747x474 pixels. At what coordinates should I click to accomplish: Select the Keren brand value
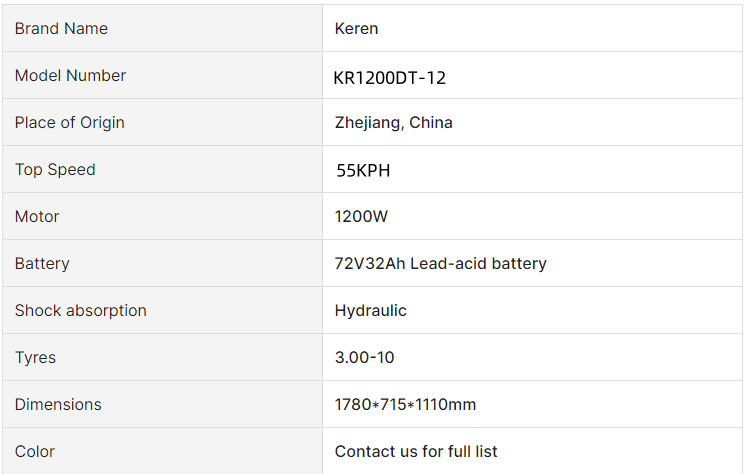(356, 29)
